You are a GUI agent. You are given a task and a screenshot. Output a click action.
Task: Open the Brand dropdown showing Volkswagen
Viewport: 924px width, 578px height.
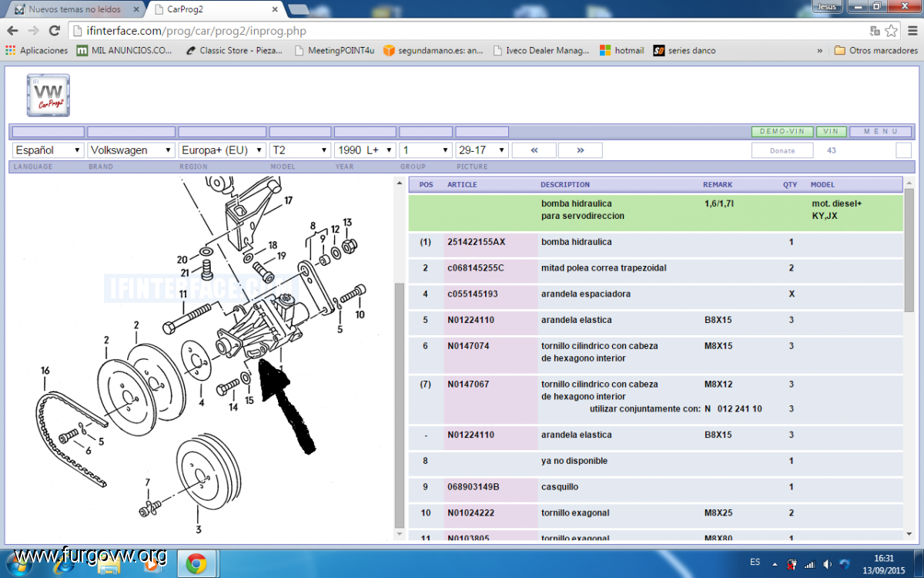pyautogui.click(x=131, y=150)
